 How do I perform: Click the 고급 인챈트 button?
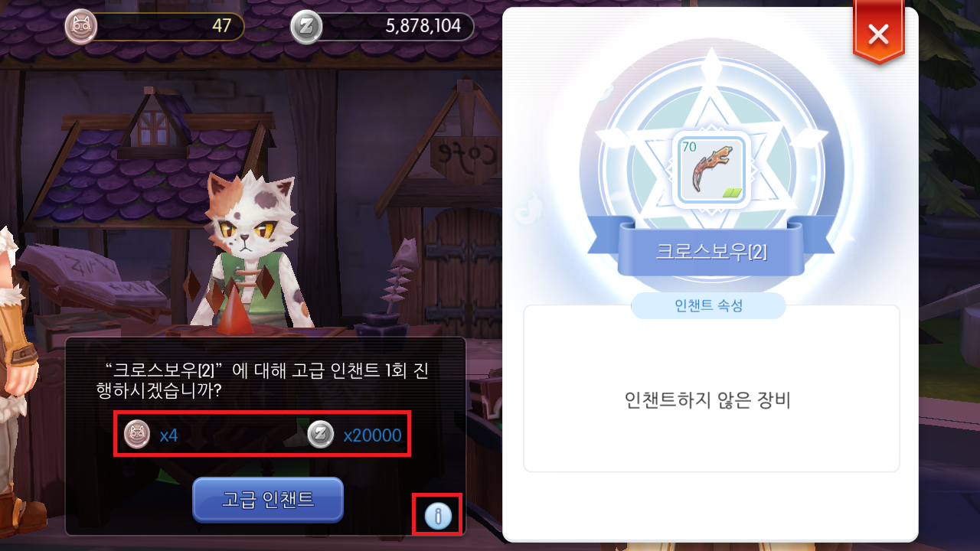268,500
